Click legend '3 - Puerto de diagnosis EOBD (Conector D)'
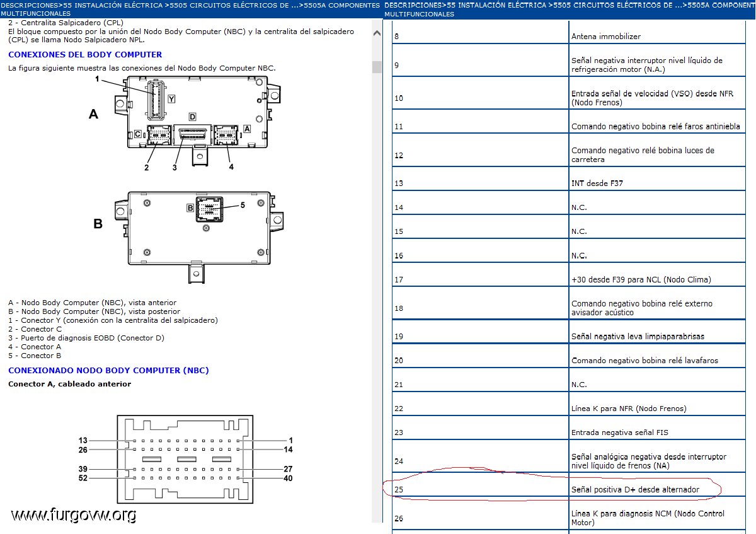 tap(86, 338)
